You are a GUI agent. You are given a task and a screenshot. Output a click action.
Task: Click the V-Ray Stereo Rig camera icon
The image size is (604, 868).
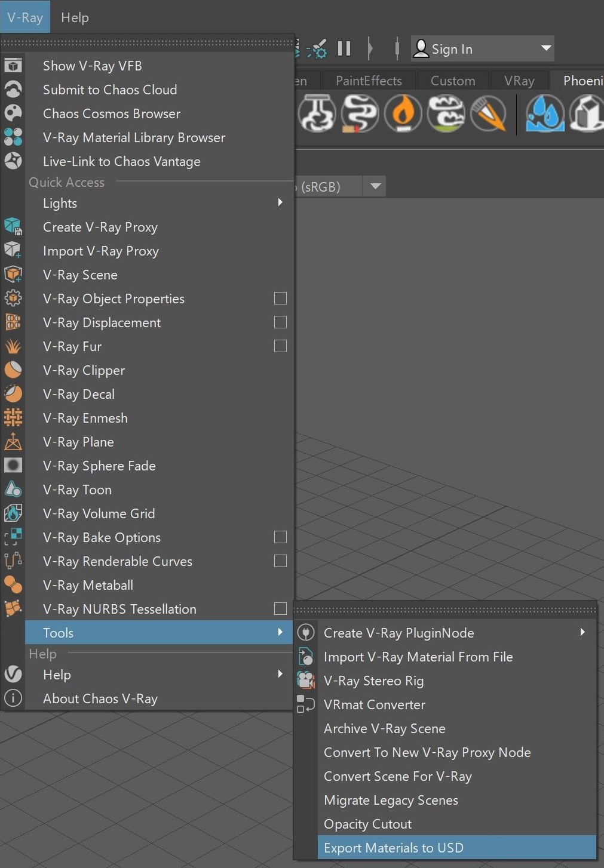[x=306, y=680]
